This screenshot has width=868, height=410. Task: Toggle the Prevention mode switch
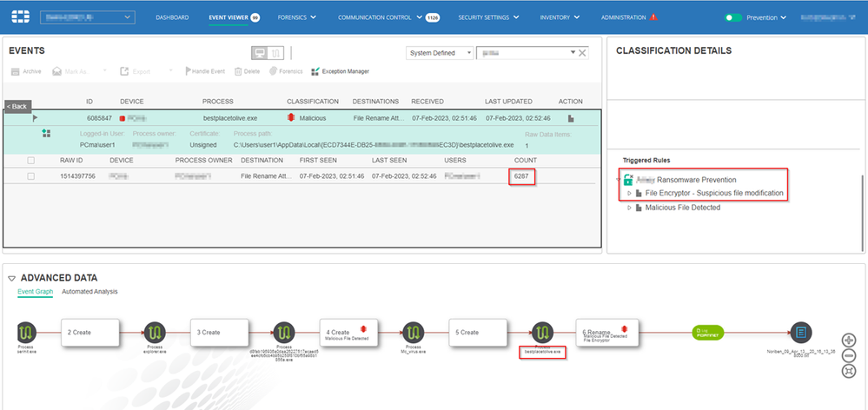coord(734,17)
